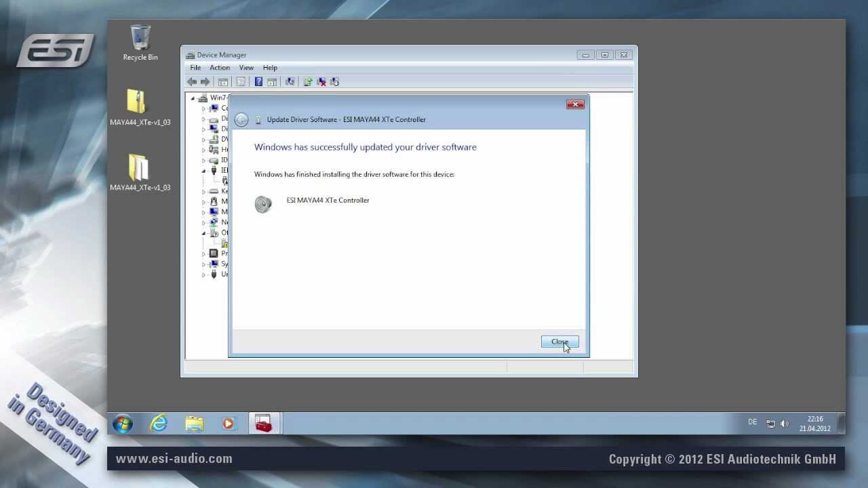The height and width of the screenshot is (488, 868).
Task: Click the Properties toolbar icon
Action: [240, 82]
